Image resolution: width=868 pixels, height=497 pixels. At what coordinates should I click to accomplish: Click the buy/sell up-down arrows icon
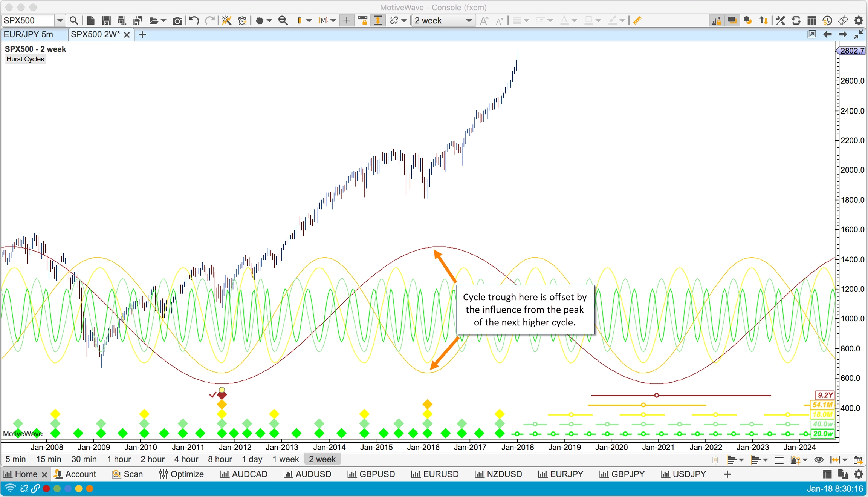[764, 21]
